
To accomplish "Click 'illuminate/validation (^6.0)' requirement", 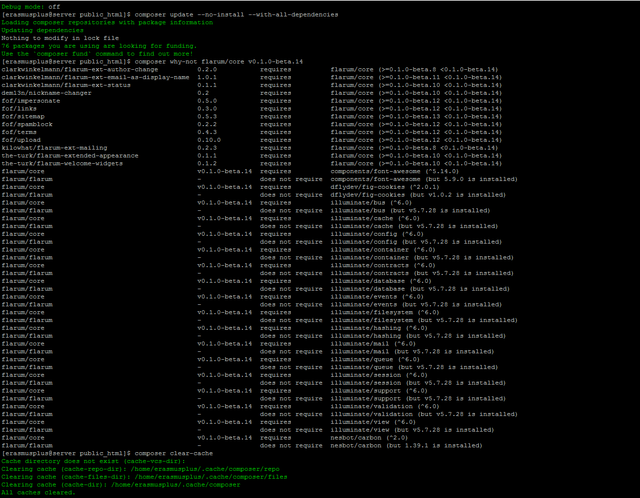I will 385,406.
